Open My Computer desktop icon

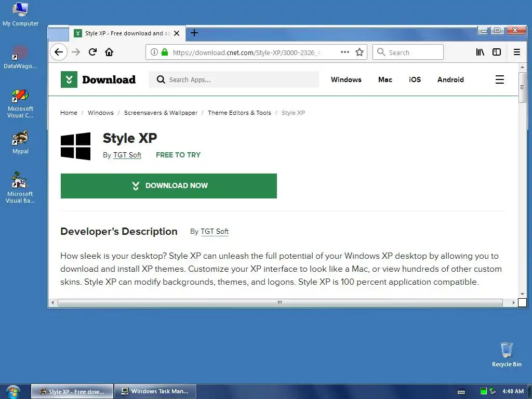tap(20, 14)
